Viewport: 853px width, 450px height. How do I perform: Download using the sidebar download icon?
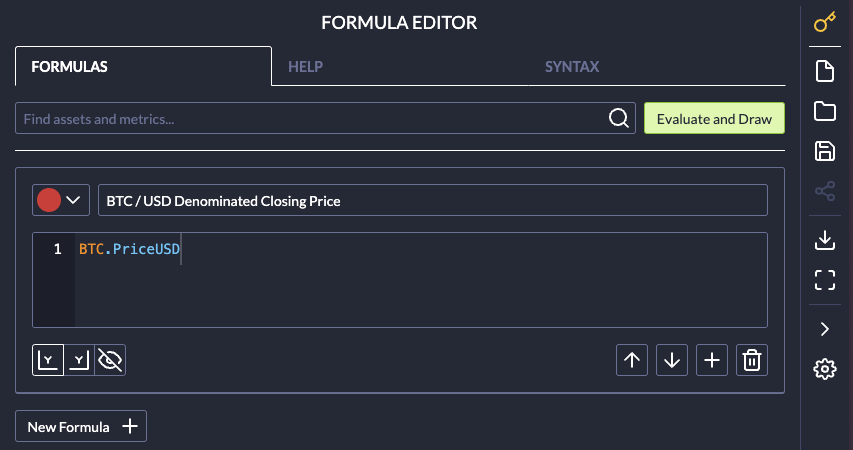825,240
